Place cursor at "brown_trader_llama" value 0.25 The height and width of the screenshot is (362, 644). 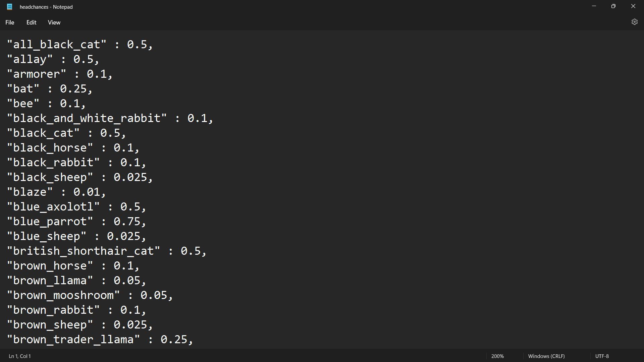tap(174, 340)
